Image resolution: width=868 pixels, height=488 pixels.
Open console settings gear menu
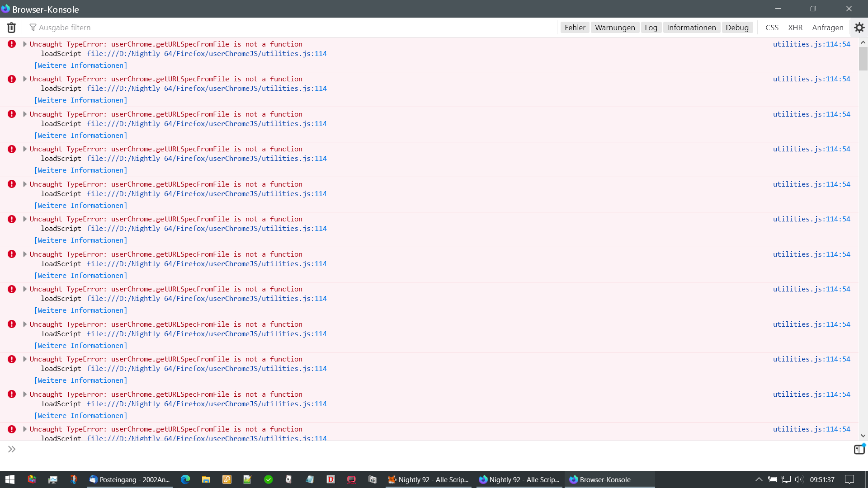tap(859, 28)
